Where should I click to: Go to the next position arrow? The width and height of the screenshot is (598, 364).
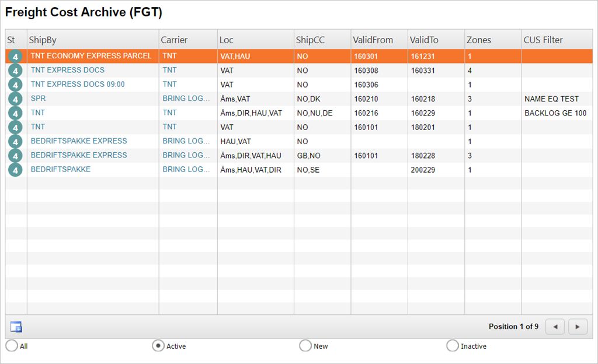tap(578, 327)
